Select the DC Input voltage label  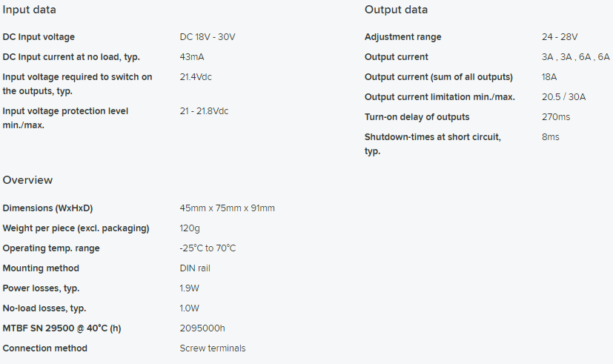pyautogui.click(x=39, y=37)
